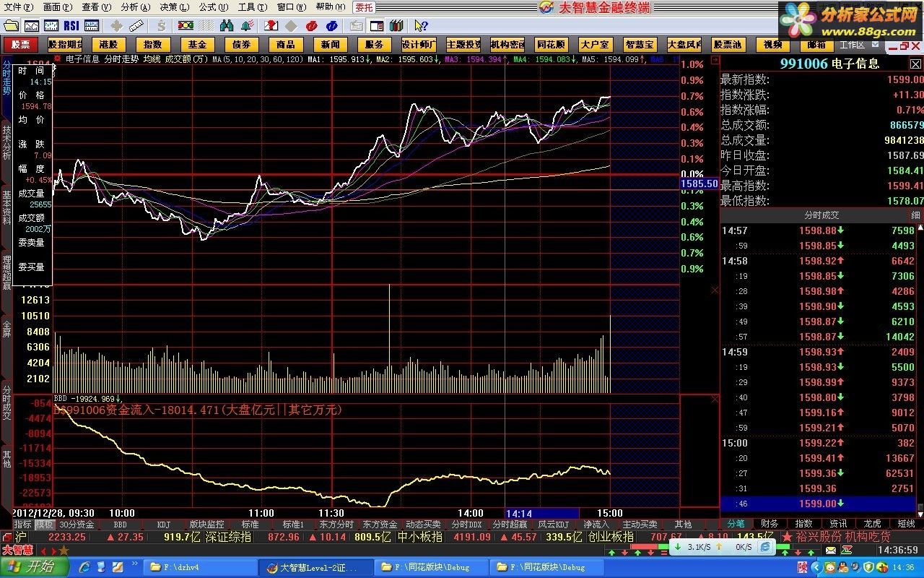Open the 分析(A) menu
This screenshot has width=924, height=578.
click(x=136, y=7)
